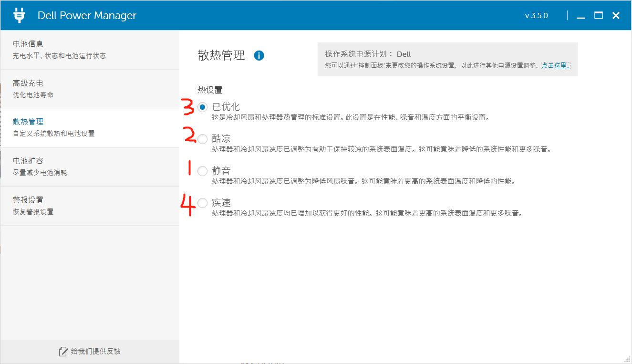632x364 pixels.
Task: Enable the 疾速 ultra performance mode
Action: point(202,202)
